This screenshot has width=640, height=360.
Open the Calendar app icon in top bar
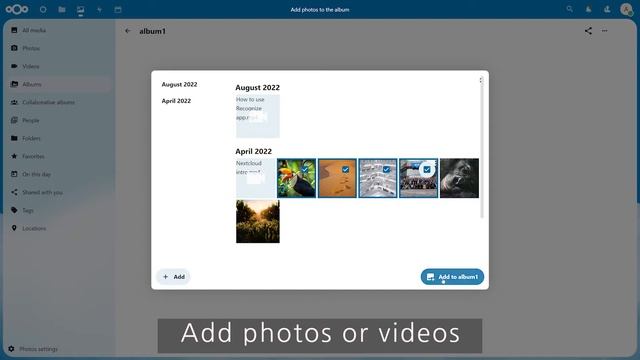[118, 9]
